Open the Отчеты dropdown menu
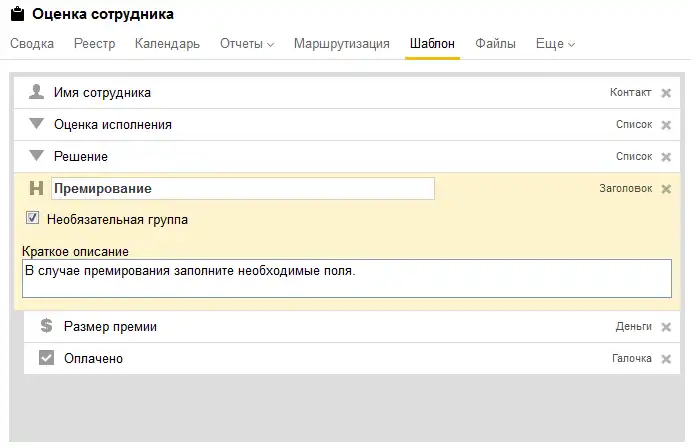Image resolution: width=691 pixels, height=447 pixels. (247, 44)
